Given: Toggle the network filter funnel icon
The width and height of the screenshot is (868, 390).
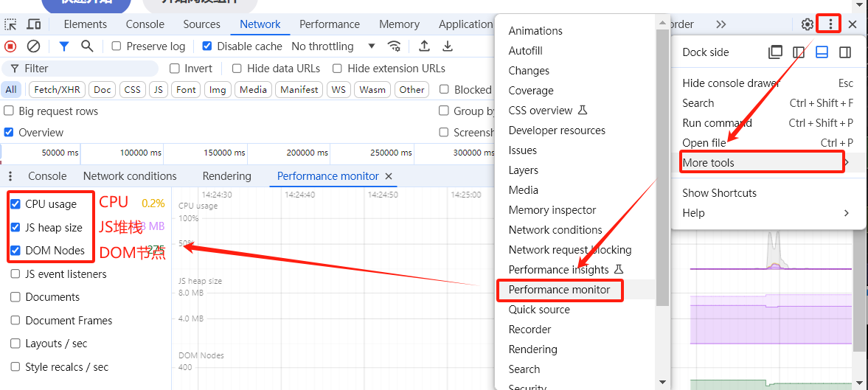Looking at the screenshot, I should click(64, 46).
